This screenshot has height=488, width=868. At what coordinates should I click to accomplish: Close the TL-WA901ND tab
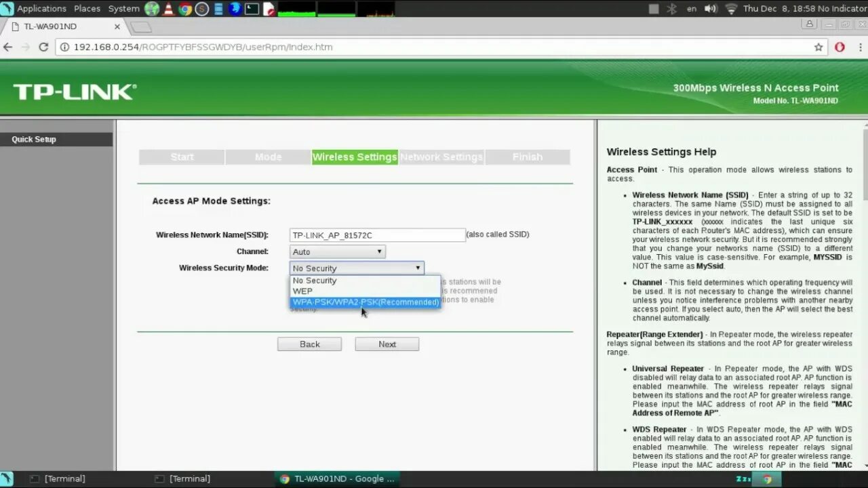pos(117,26)
